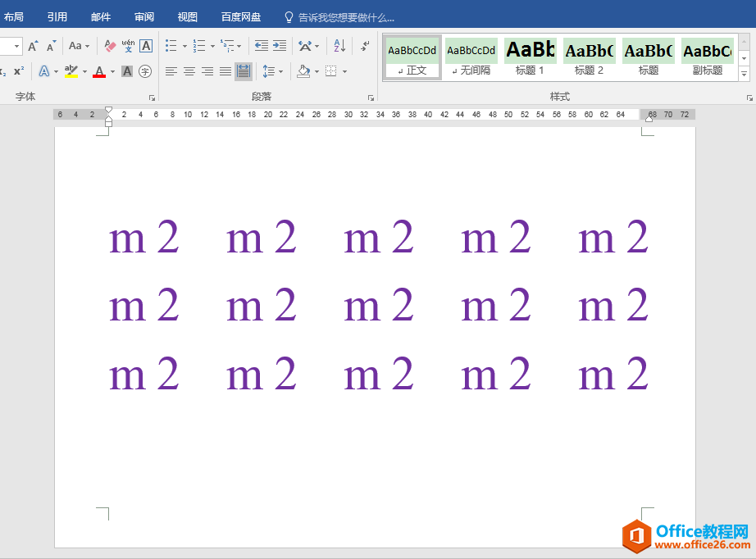756x559 pixels.
Task: Expand the styles gallery with the More arrow
Action: [x=744, y=75]
